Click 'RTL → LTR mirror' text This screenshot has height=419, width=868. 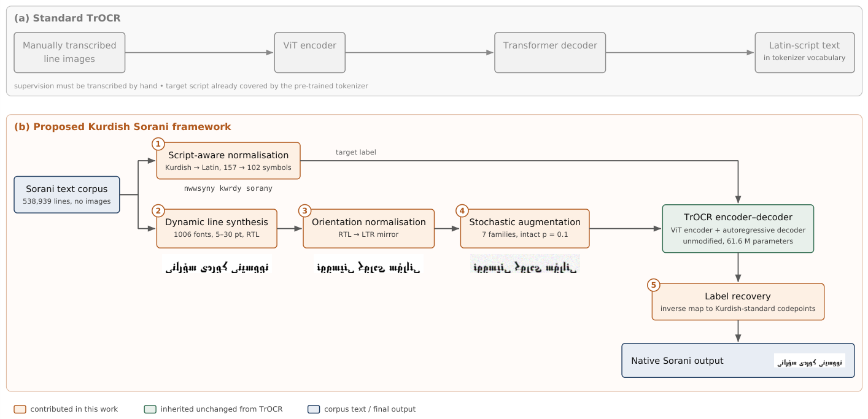click(369, 234)
